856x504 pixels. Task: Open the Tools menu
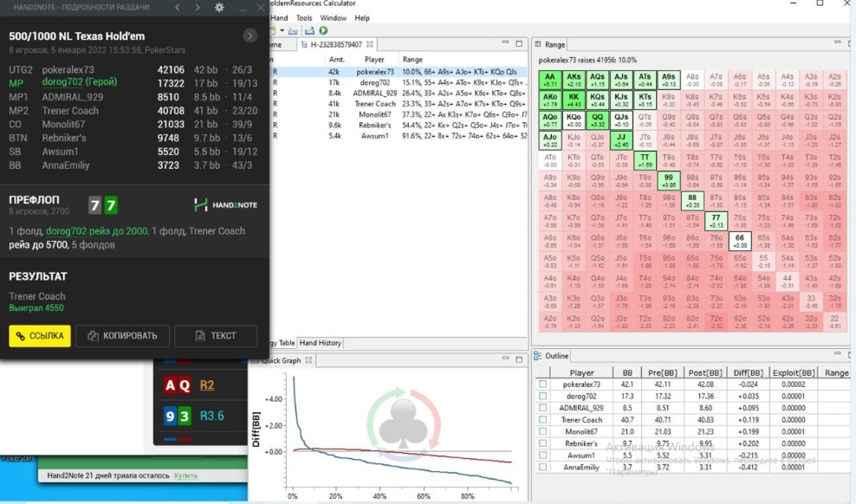click(x=304, y=18)
